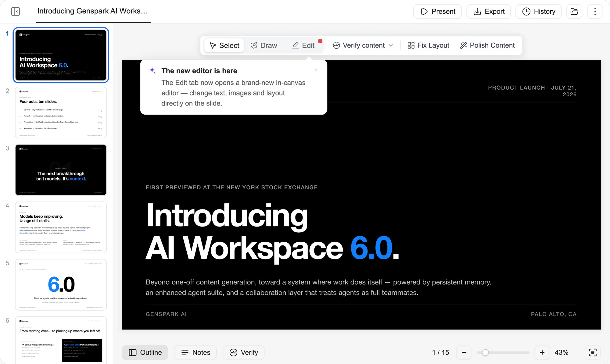Open the Edit tab
The width and height of the screenshot is (610, 364).
point(303,45)
